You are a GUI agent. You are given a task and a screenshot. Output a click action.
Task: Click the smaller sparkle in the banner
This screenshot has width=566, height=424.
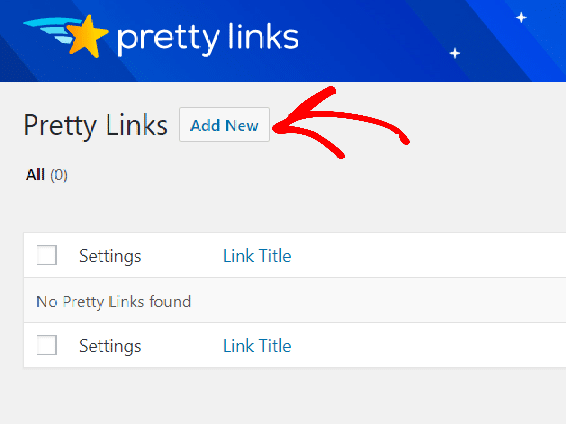455,53
